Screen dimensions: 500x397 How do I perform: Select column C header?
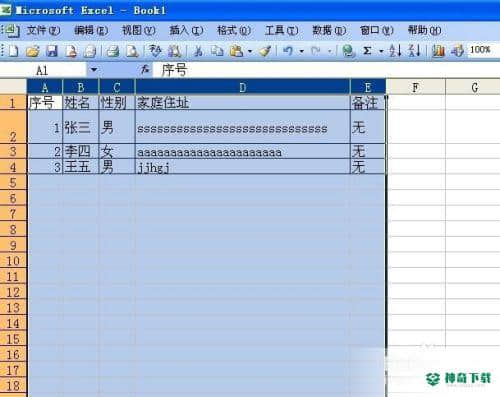(x=117, y=88)
